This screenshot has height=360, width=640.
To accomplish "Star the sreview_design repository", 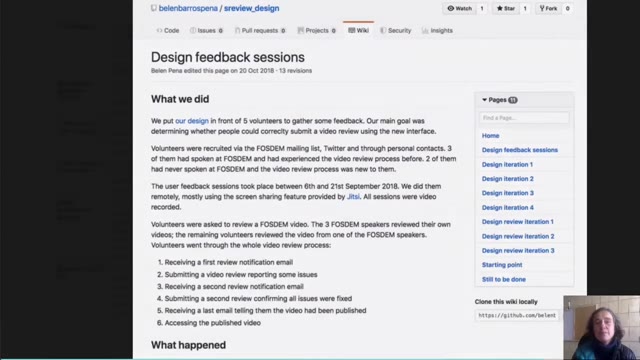I will coord(505,9).
